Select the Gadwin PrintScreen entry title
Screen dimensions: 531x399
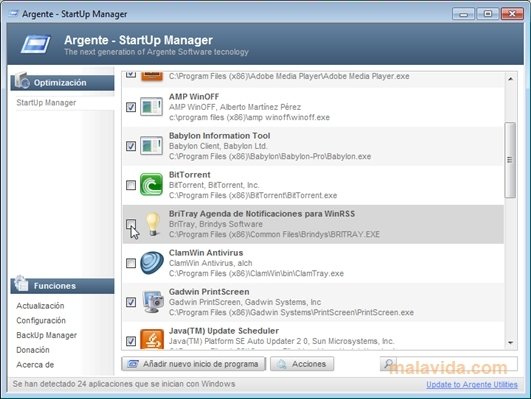(209, 292)
